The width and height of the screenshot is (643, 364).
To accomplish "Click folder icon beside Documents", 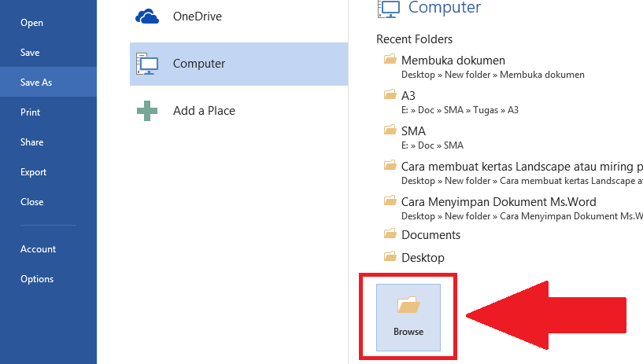I will (x=390, y=233).
